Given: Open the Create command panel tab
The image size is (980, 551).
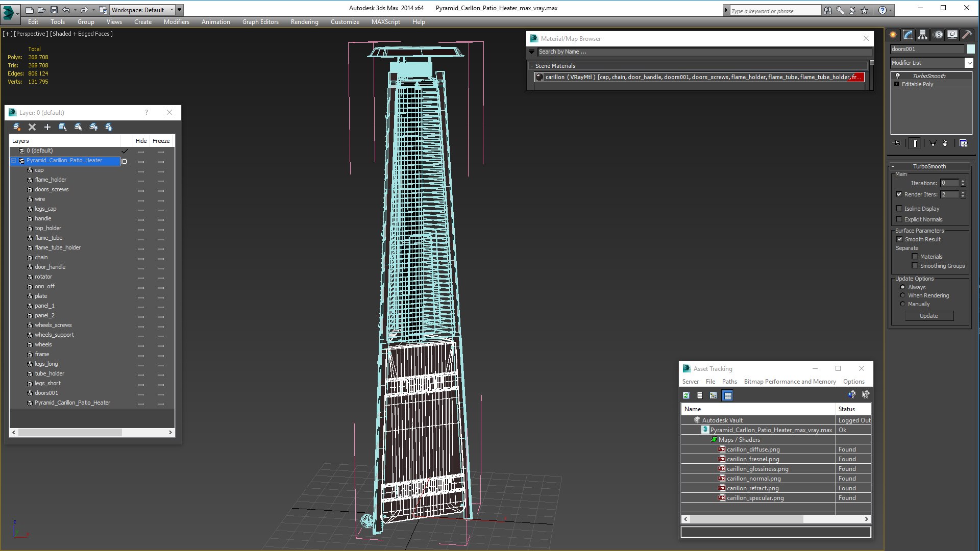Looking at the screenshot, I should point(893,35).
